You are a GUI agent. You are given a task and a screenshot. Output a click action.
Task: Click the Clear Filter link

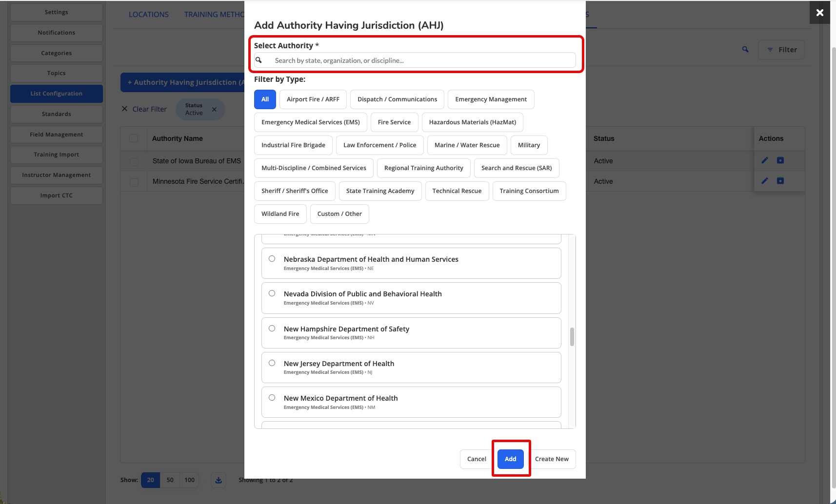pyautogui.click(x=144, y=109)
